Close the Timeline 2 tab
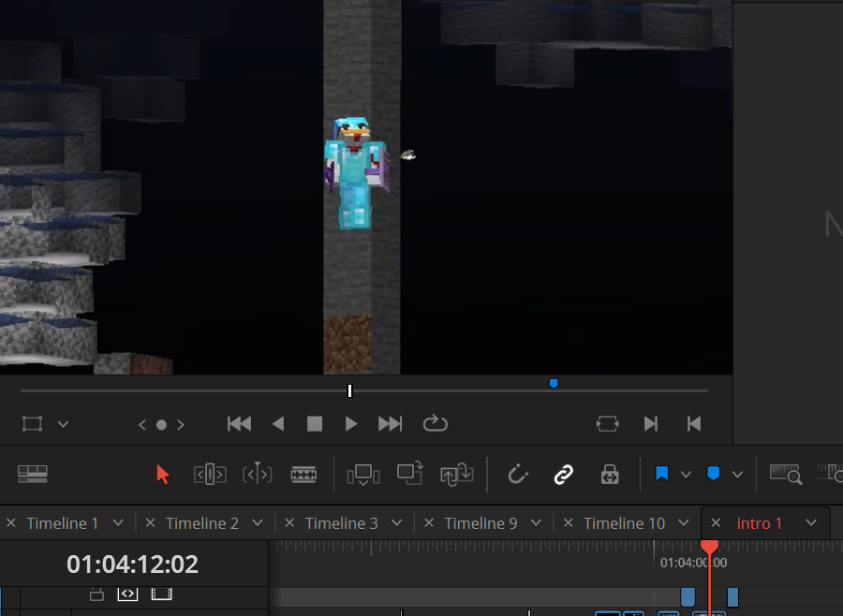 point(150,523)
